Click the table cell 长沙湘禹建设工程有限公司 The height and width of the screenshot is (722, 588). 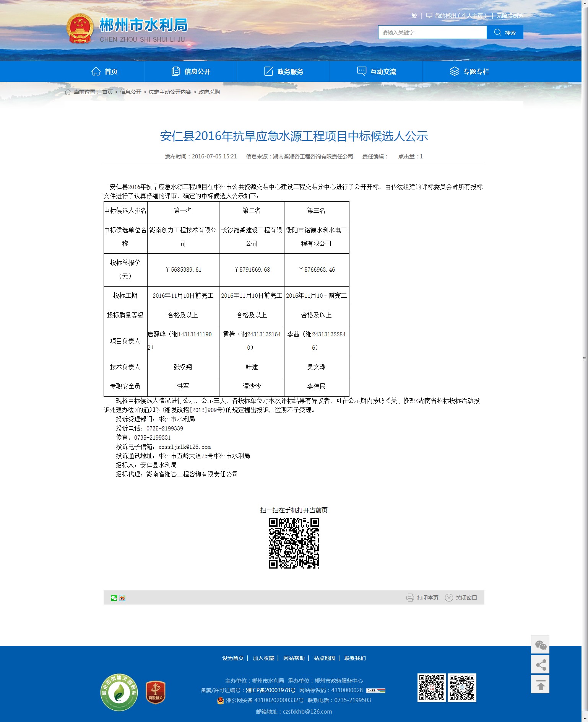click(252, 237)
